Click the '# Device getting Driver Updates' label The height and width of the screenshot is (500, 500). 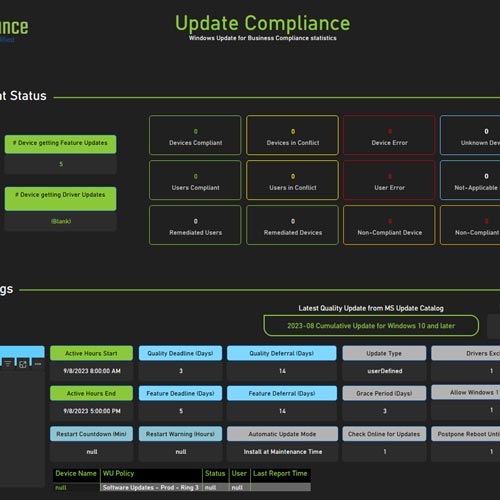click(60, 198)
